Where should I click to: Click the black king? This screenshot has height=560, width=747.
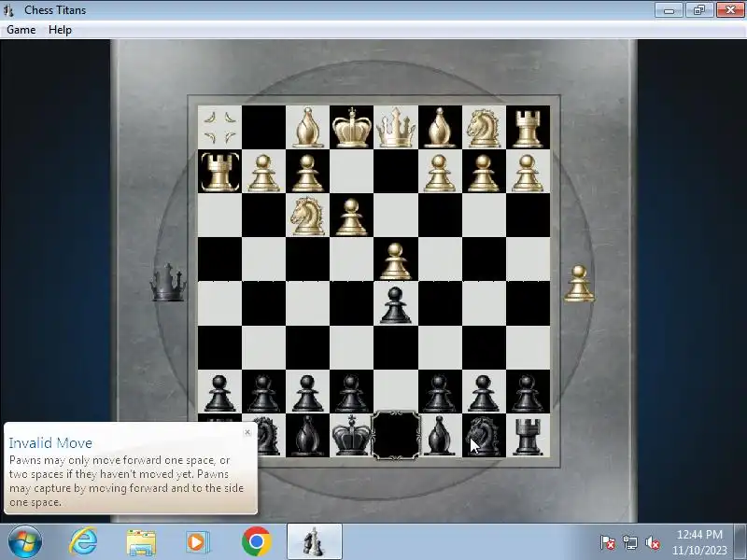click(x=352, y=435)
